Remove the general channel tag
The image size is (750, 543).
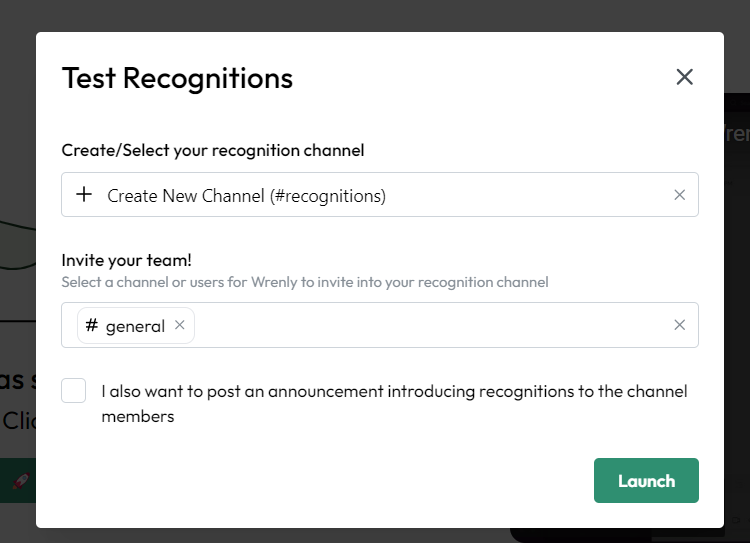click(x=179, y=325)
